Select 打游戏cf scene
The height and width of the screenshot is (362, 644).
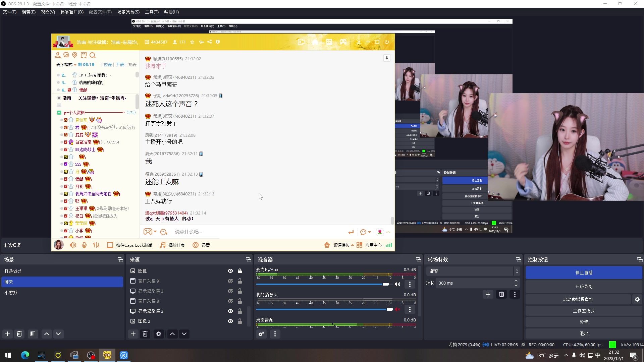62,271
